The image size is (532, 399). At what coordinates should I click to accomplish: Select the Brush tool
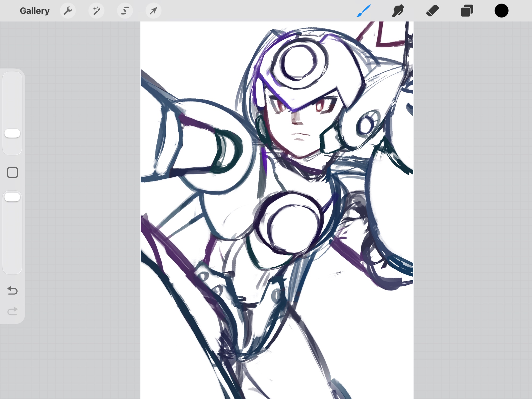(363, 11)
